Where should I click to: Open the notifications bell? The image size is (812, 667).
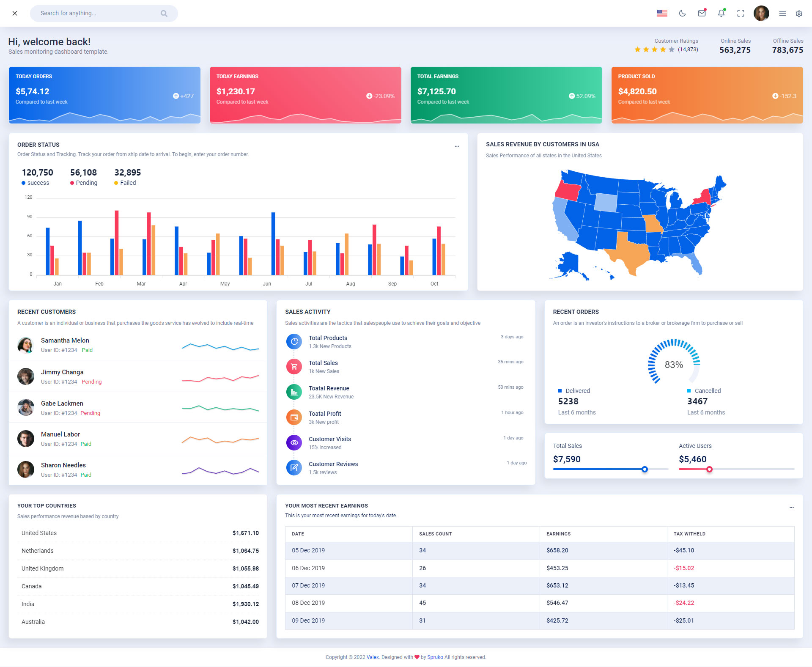pyautogui.click(x=721, y=14)
